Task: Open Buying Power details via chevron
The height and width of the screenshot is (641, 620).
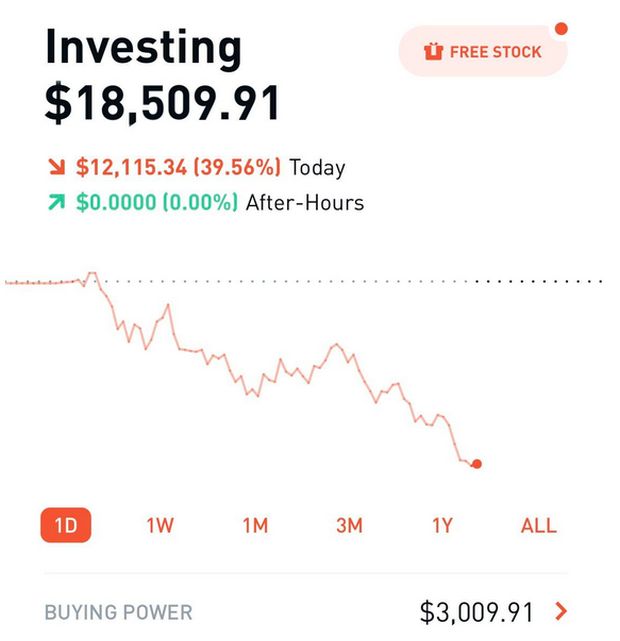Action: click(x=562, y=612)
